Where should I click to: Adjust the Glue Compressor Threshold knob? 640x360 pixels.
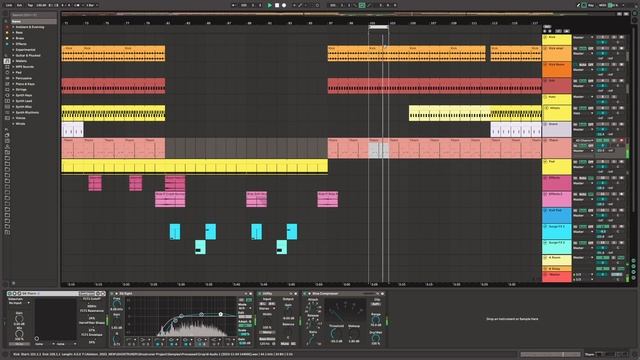[336, 333]
